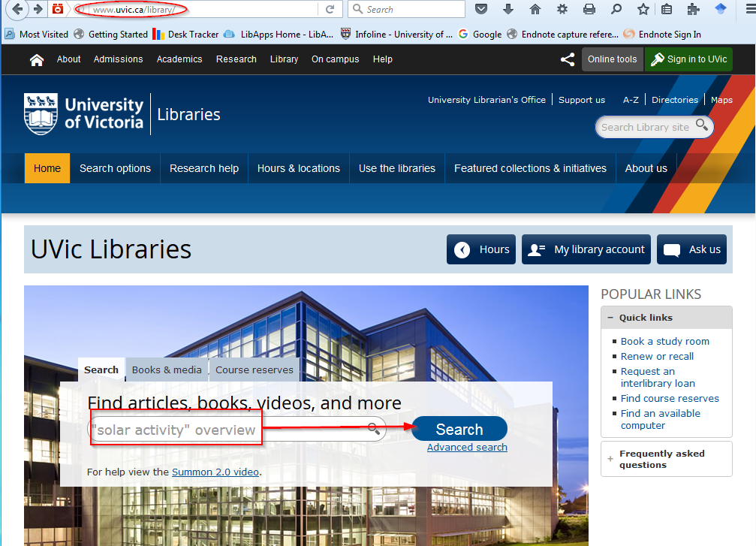Open Request an interlibrary loan link
756x546 pixels.
click(658, 377)
